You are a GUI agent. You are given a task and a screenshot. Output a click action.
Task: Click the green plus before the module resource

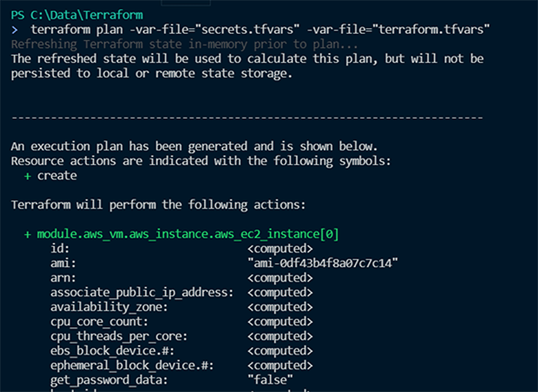[28, 235]
